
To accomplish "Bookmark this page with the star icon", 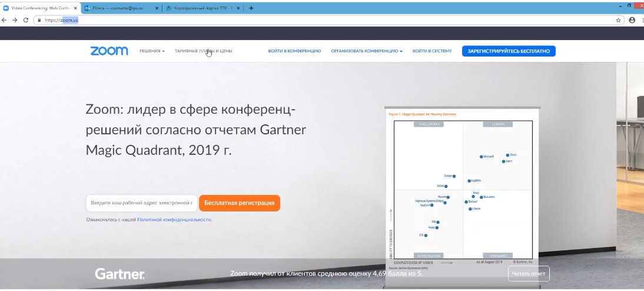I will (x=618, y=19).
